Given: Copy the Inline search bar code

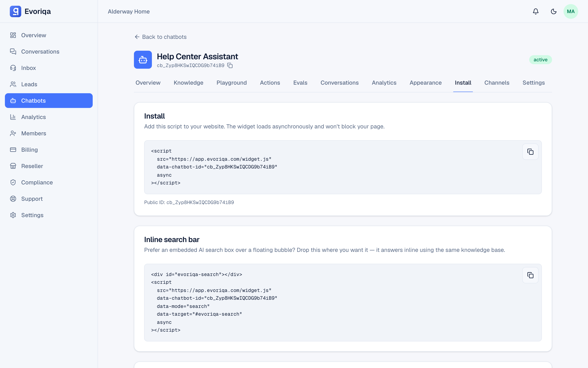Looking at the screenshot, I should click(530, 275).
